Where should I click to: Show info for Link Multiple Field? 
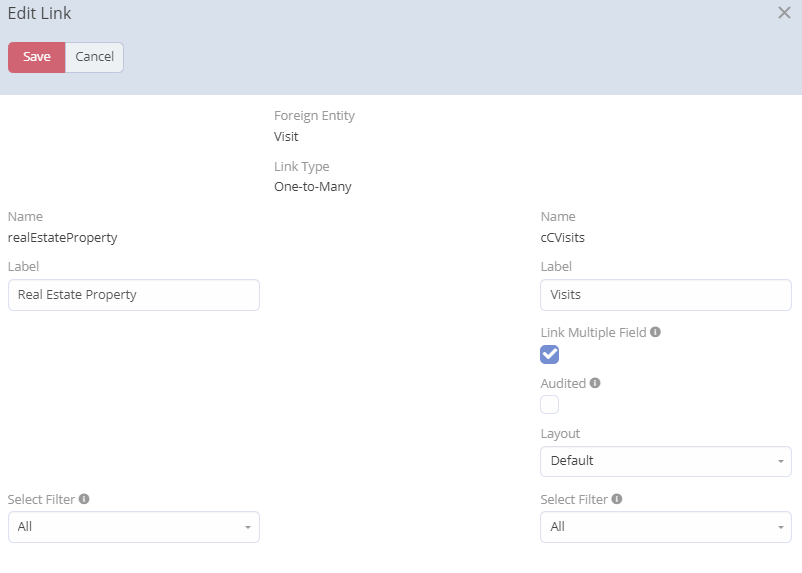click(x=655, y=332)
